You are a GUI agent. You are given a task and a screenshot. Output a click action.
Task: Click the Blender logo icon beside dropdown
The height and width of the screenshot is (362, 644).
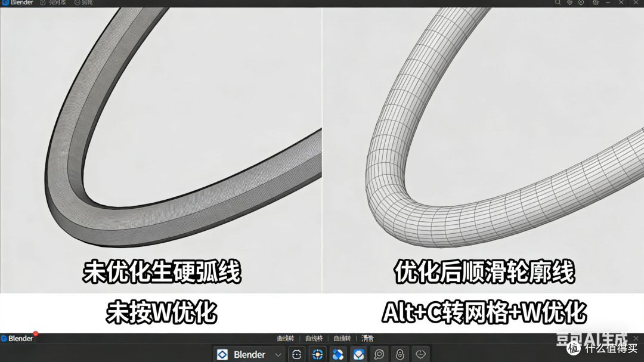tap(222, 354)
